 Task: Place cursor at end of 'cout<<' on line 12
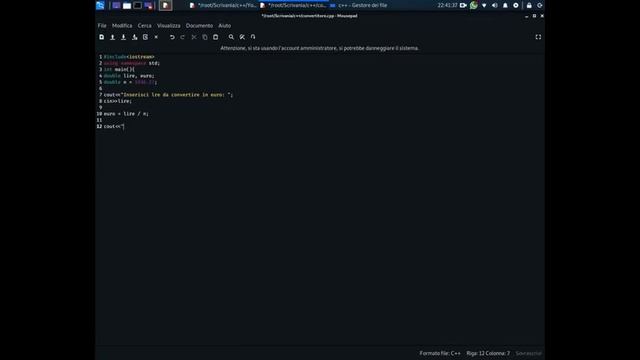click(124, 127)
